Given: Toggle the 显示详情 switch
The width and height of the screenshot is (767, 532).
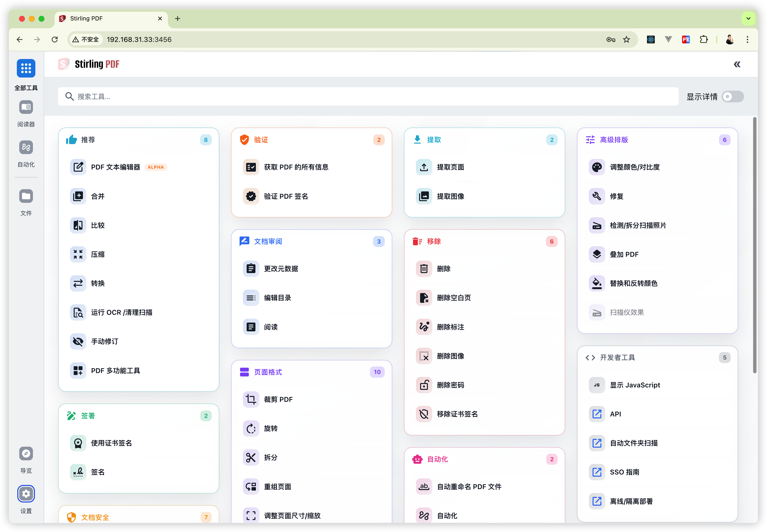Looking at the screenshot, I should [x=732, y=97].
